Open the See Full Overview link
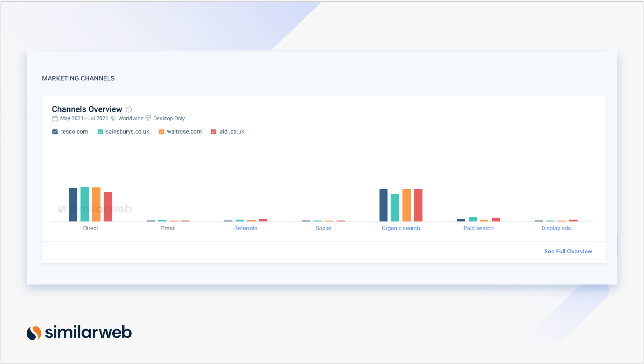644x364 pixels. pos(568,251)
